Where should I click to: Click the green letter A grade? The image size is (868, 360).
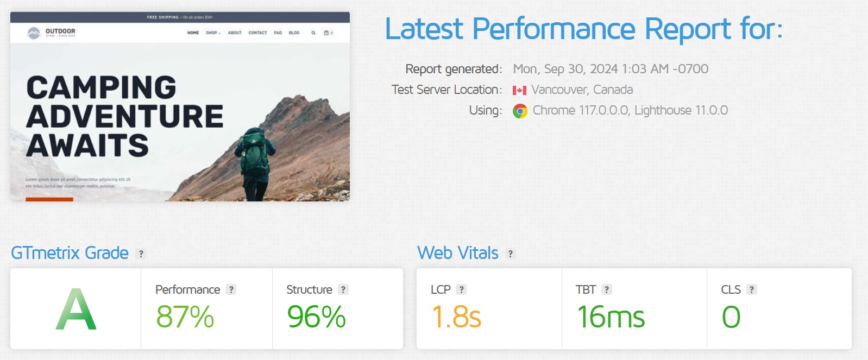[x=76, y=309]
